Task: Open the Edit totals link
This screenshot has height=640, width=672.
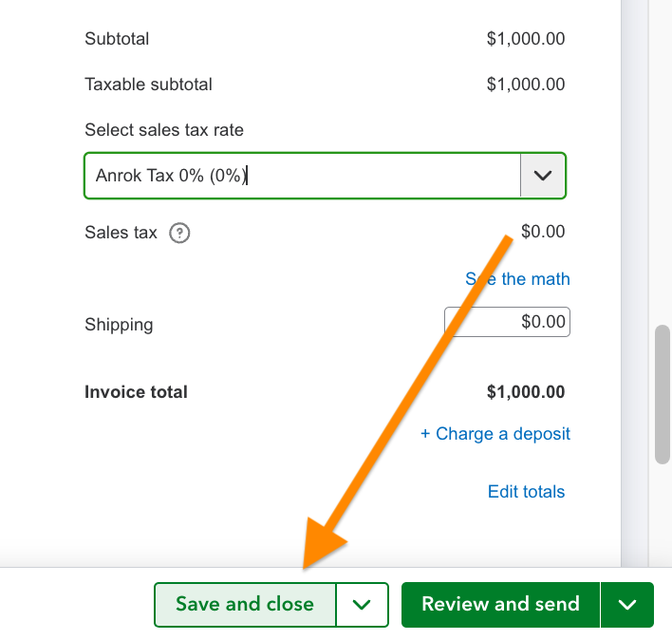Action: point(526,492)
